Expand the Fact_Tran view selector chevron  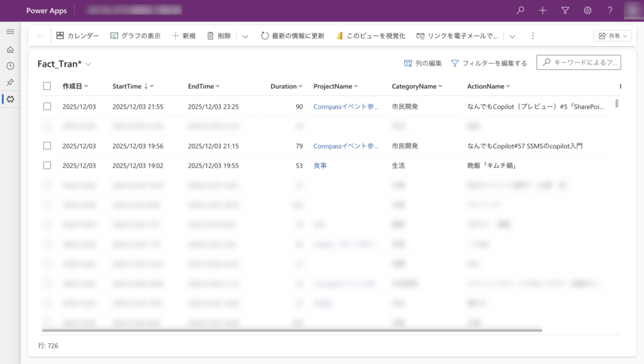click(x=89, y=64)
